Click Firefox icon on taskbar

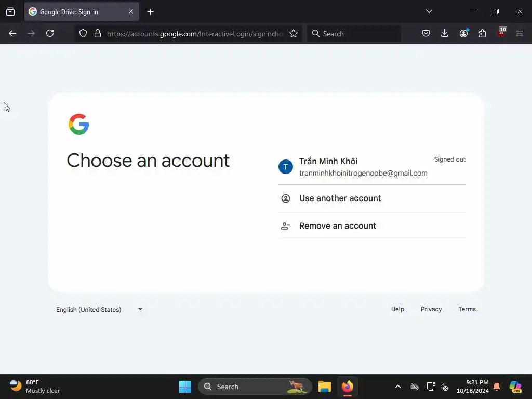pos(348,387)
